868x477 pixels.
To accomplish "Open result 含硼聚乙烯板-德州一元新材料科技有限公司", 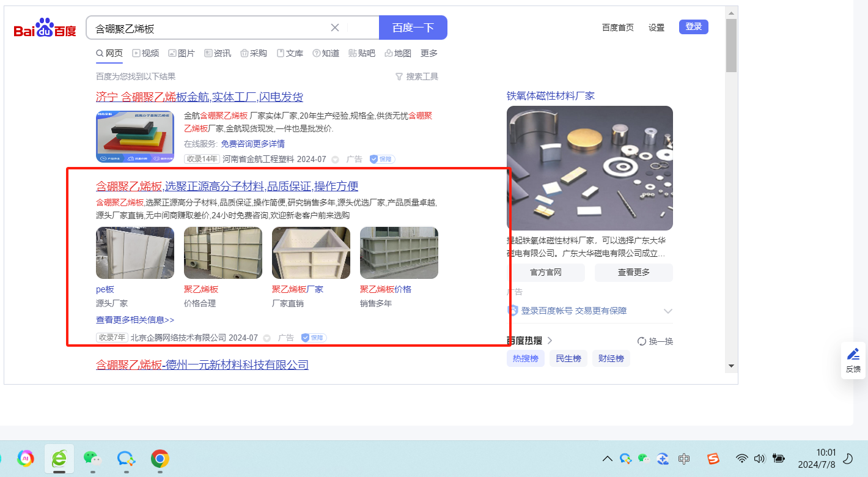I will coord(202,364).
